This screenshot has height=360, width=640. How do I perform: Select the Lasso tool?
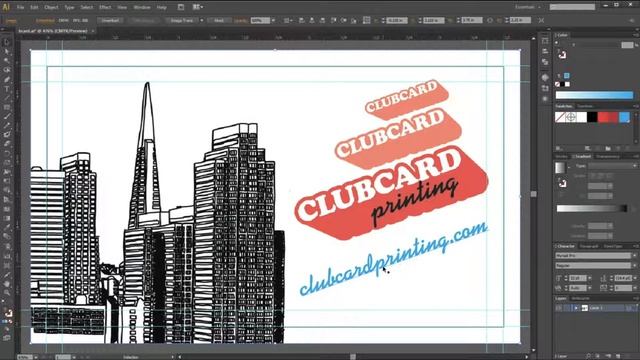[7, 70]
